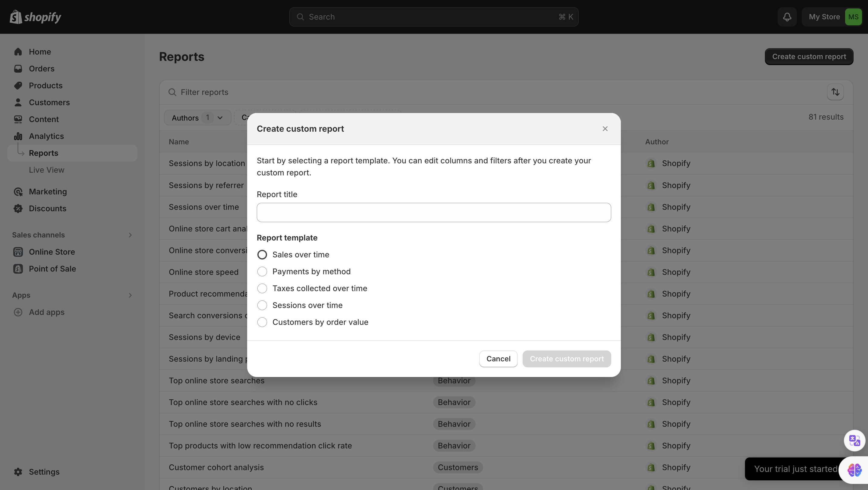Open Marketing in the sidebar
Screen dimensions: 868x490
(x=48, y=192)
